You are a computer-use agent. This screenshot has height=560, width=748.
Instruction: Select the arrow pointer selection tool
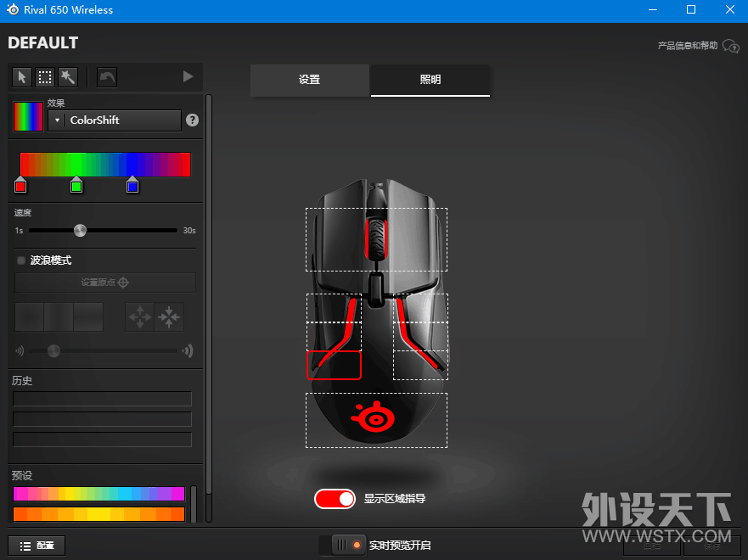pos(22,77)
